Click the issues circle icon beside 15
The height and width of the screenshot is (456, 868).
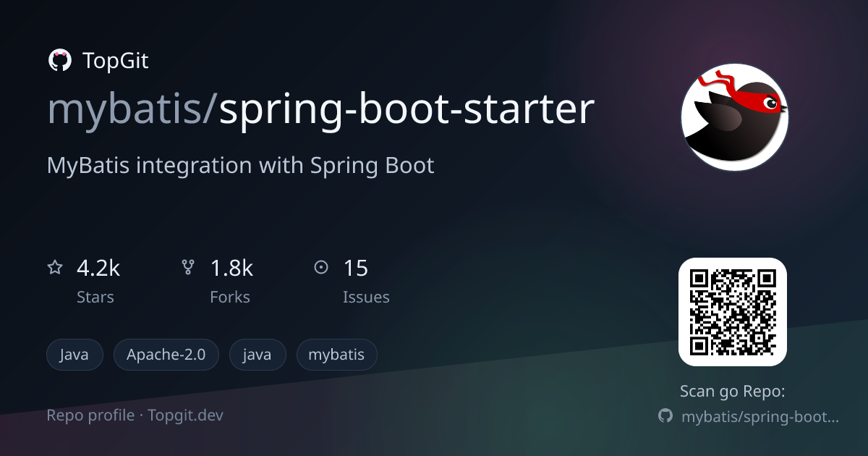[321, 268]
